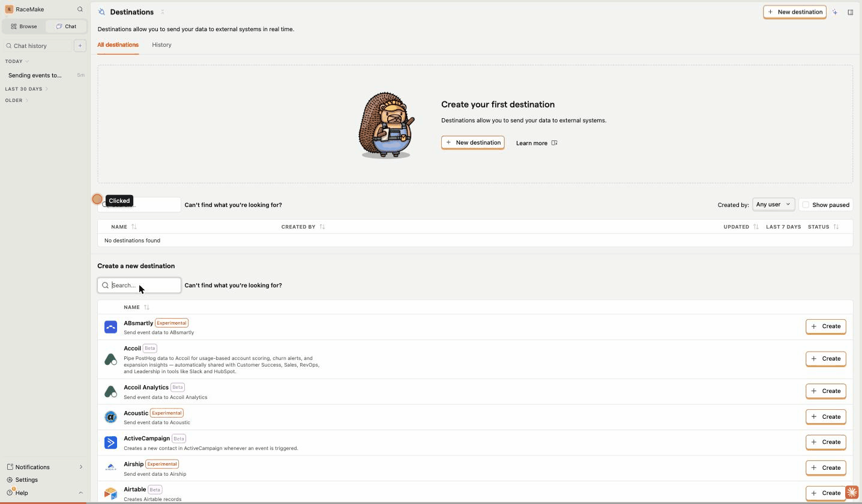The height and width of the screenshot is (504, 862).
Task: Switch to the History tab
Action: click(x=161, y=45)
